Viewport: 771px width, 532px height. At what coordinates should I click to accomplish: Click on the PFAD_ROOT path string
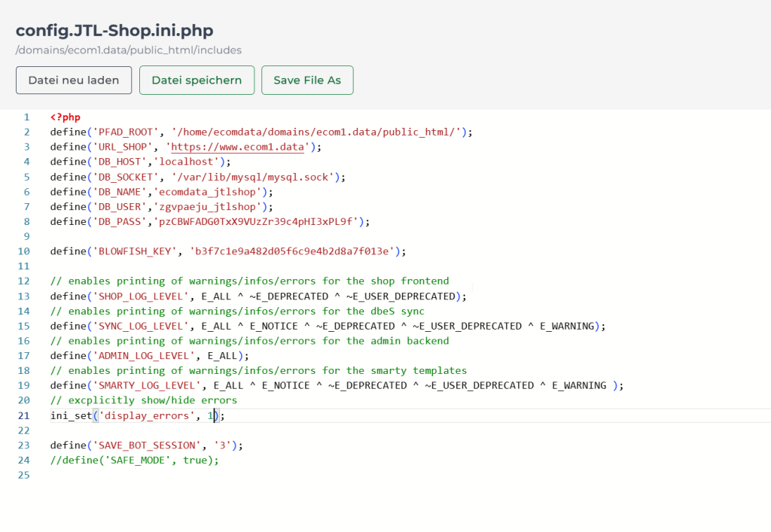pyautogui.click(x=316, y=132)
